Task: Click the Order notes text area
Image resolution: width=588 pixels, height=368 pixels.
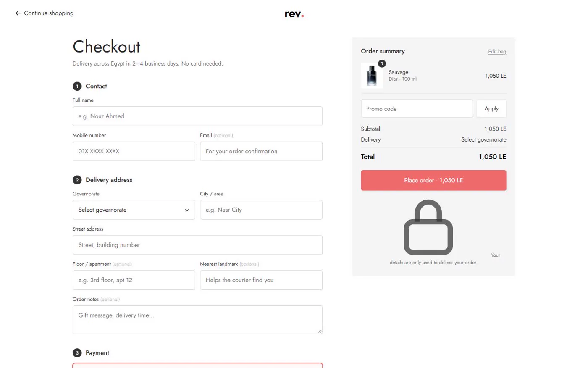Action: (x=197, y=320)
